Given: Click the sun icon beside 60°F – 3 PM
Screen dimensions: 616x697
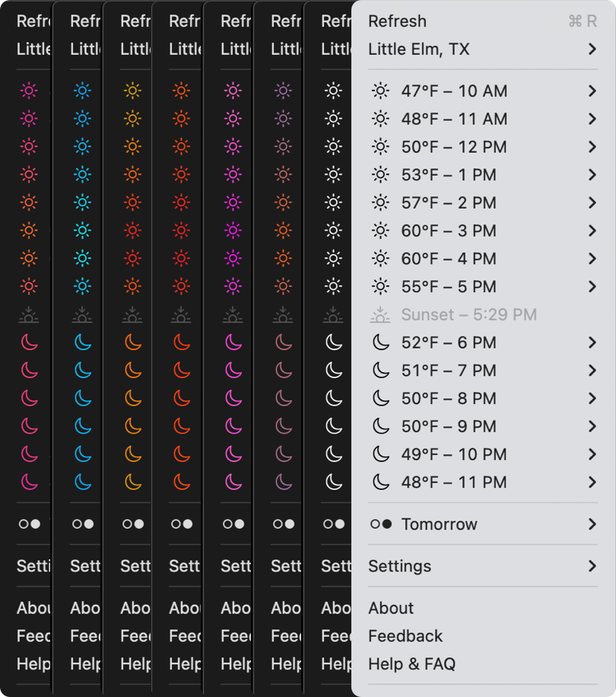Looking at the screenshot, I should click(x=380, y=231).
